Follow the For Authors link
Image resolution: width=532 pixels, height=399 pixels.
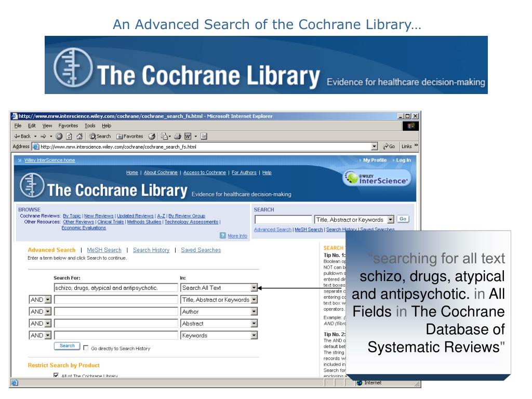pos(244,172)
